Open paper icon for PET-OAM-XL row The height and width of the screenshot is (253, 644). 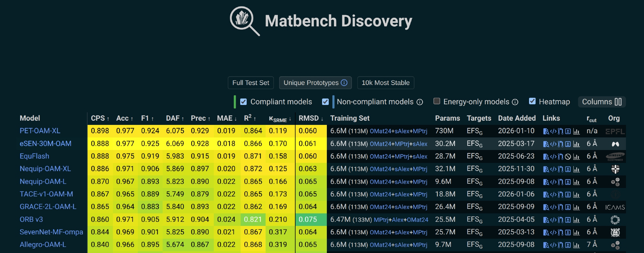[546, 131]
